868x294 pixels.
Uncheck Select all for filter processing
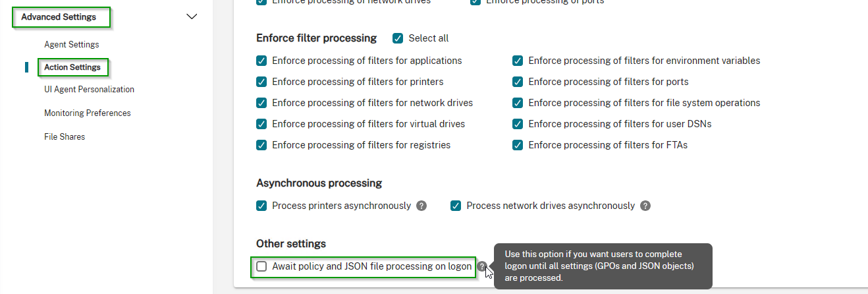(x=398, y=38)
